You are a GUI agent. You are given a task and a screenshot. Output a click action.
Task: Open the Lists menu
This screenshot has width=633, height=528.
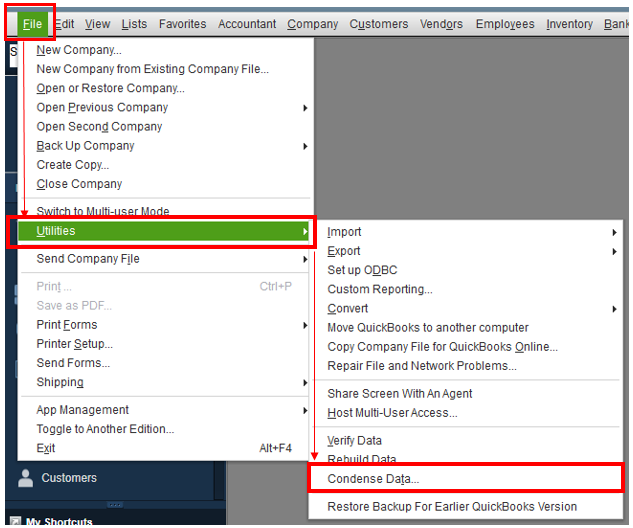tap(134, 24)
